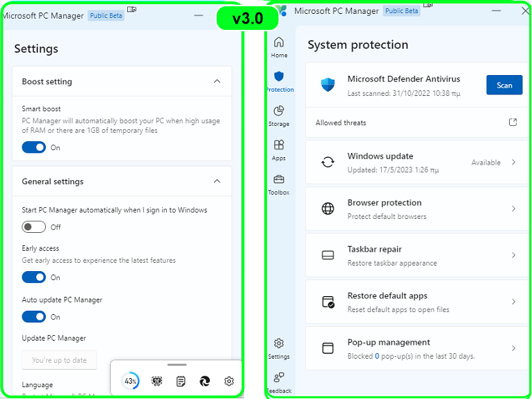Open the gear settings in mini toolbar
Screen dimensions: 532x399
[229, 381]
